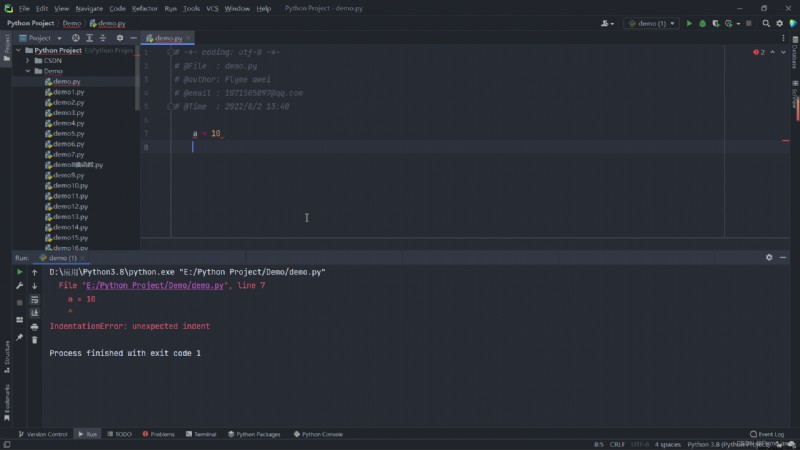Click 4 spaces indent setting in status bar
Screen dimensions: 800x450
(x=667, y=445)
